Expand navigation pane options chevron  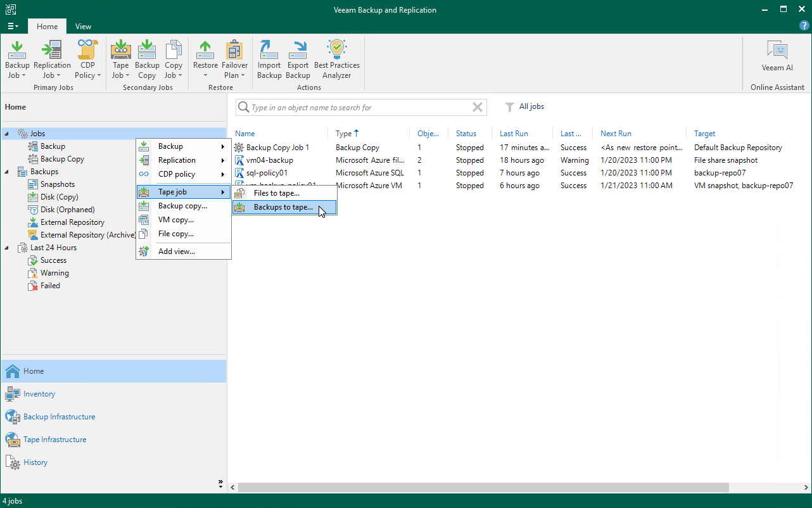coord(220,483)
